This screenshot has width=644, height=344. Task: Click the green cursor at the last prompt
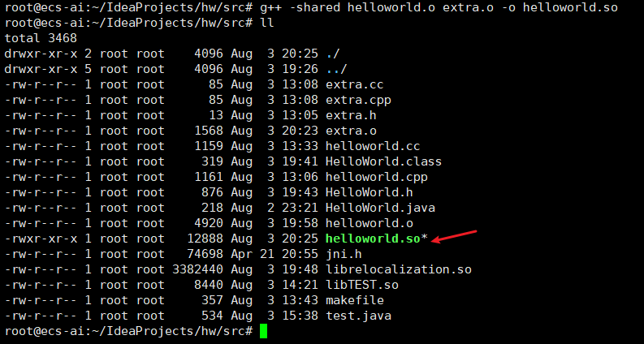[x=263, y=331]
